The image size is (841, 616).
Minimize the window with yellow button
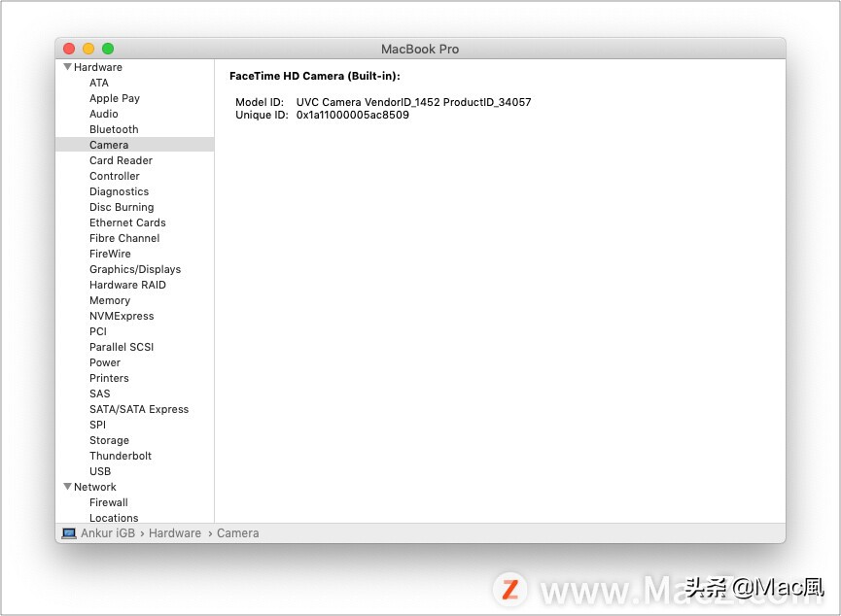pyautogui.click(x=88, y=49)
